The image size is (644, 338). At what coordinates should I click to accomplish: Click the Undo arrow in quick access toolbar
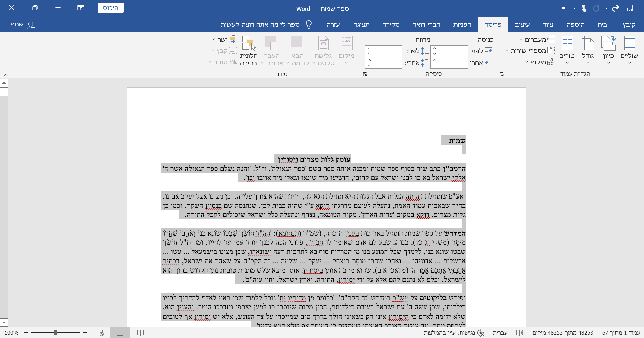615,8
